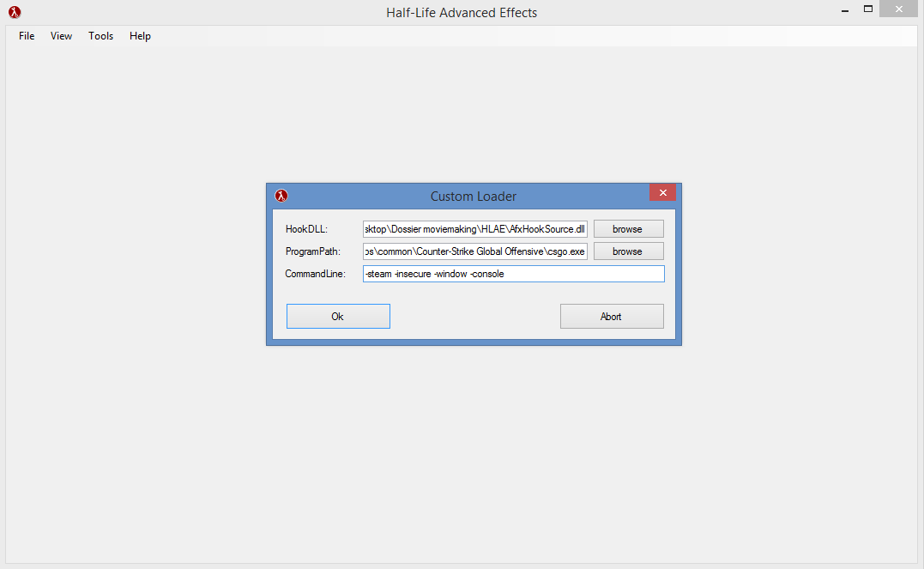Hit the Abort button
This screenshot has height=569, width=924.
click(611, 316)
